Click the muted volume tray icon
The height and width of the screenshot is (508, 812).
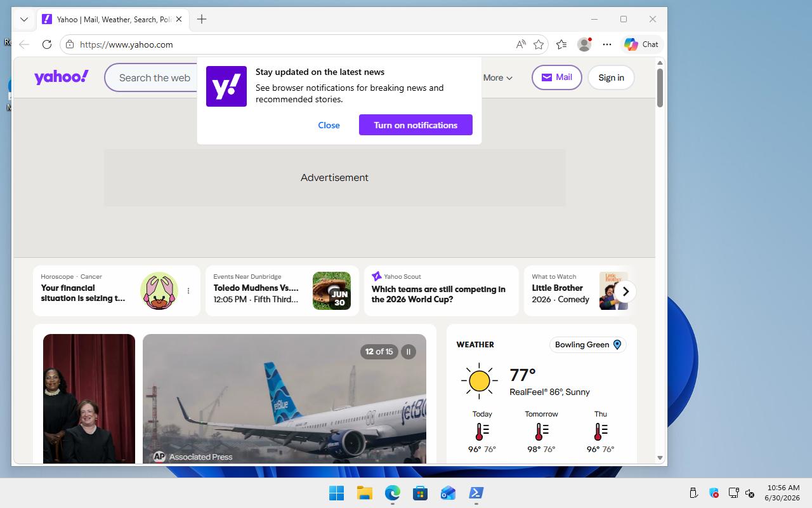(750, 493)
